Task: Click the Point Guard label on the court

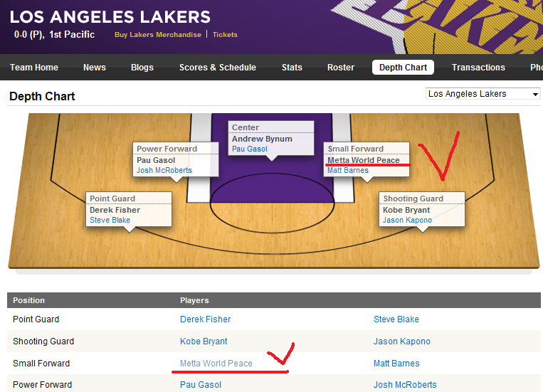Action: point(112,198)
